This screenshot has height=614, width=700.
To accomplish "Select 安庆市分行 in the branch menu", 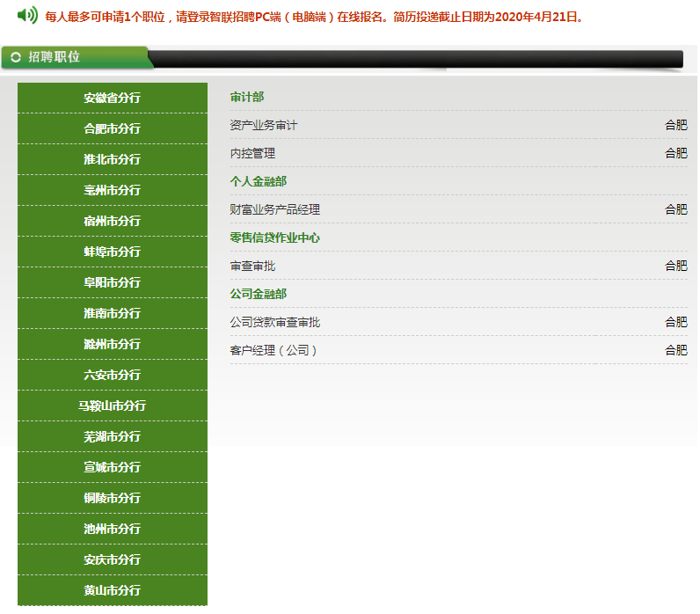I will click(x=112, y=559).
